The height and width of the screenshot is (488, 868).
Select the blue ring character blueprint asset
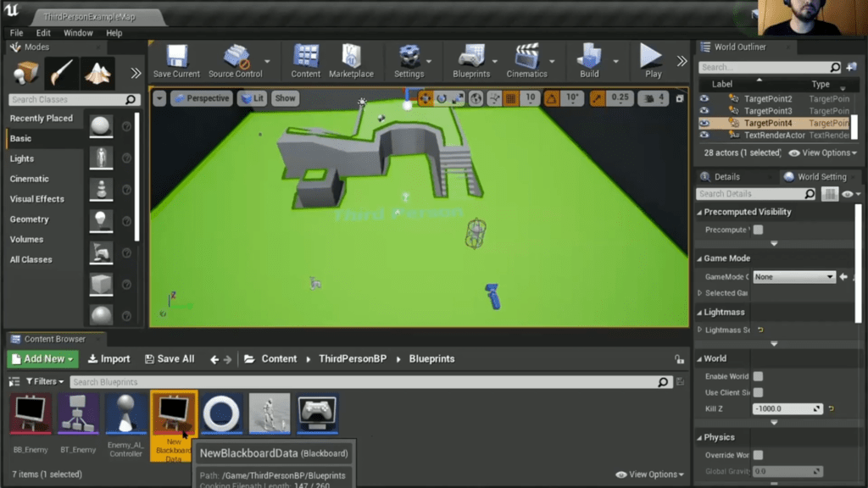coord(221,413)
